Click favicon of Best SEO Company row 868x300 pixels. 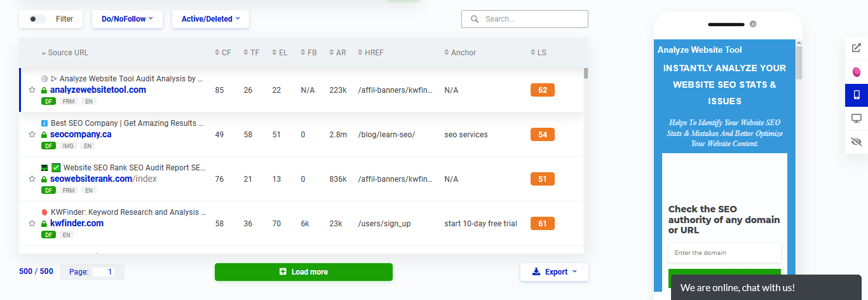click(44, 123)
